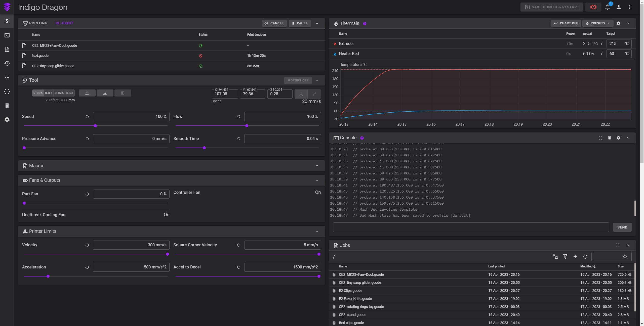Screen dimensions: 644x326
Task: Pause the current print
Action: (x=300, y=23)
